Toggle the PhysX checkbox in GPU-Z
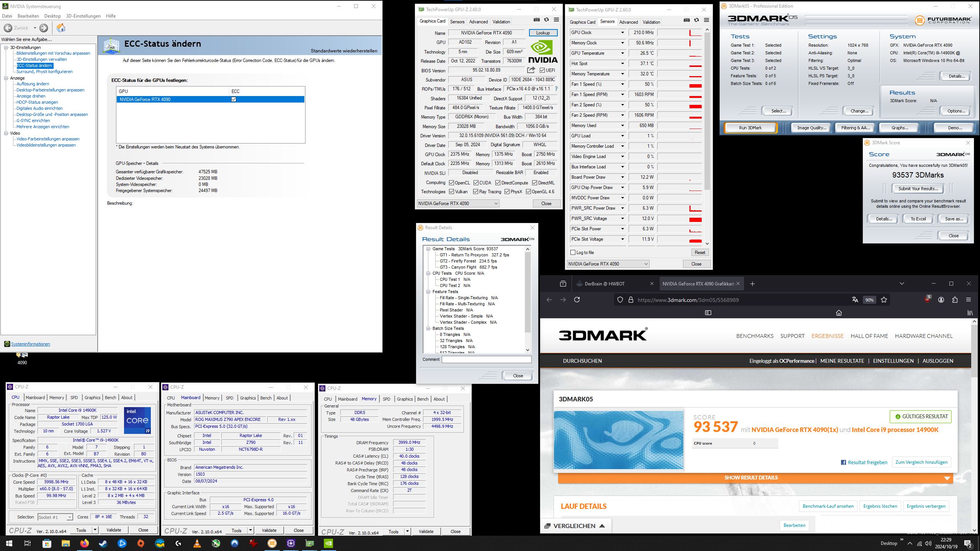This screenshot has height=551, width=980. point(507,191)
